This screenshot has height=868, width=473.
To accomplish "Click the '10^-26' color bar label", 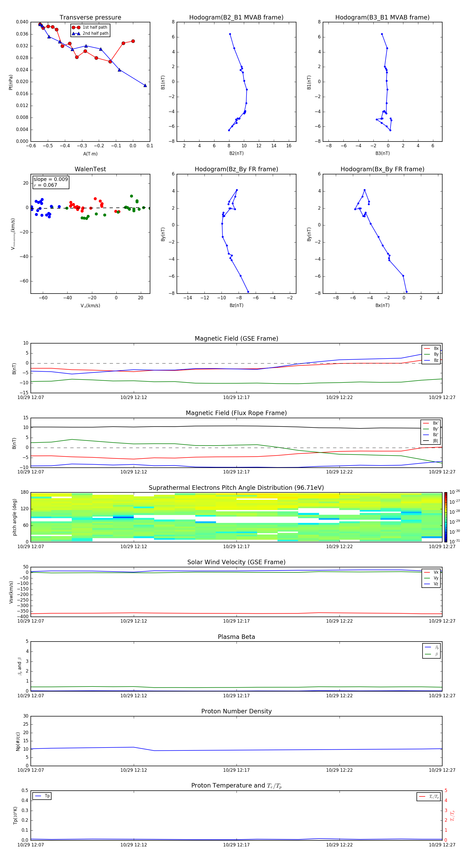I will (x=455, y=492).
